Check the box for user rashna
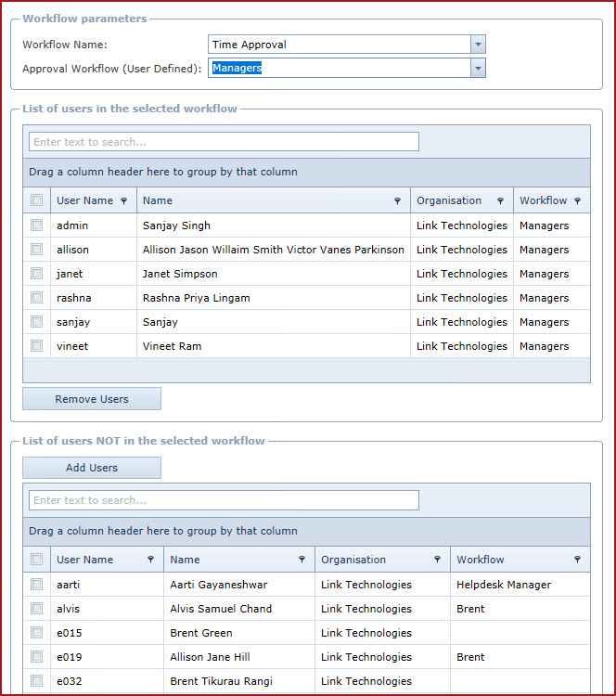The width and height of the screenshot is (616, 696). click(x=37, y=297)
